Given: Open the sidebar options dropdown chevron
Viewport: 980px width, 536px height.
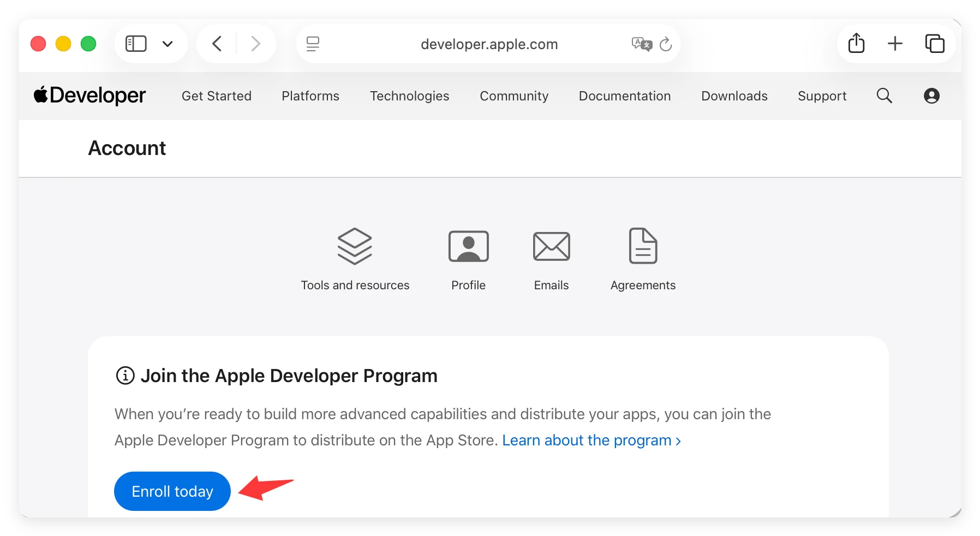Looking at the screenshot, I should click(x=168, y=44).
